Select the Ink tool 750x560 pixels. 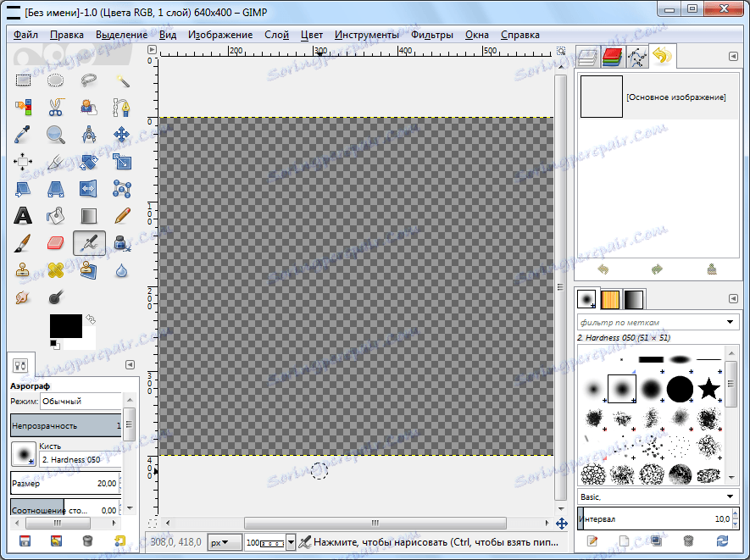tap(122, 243)
